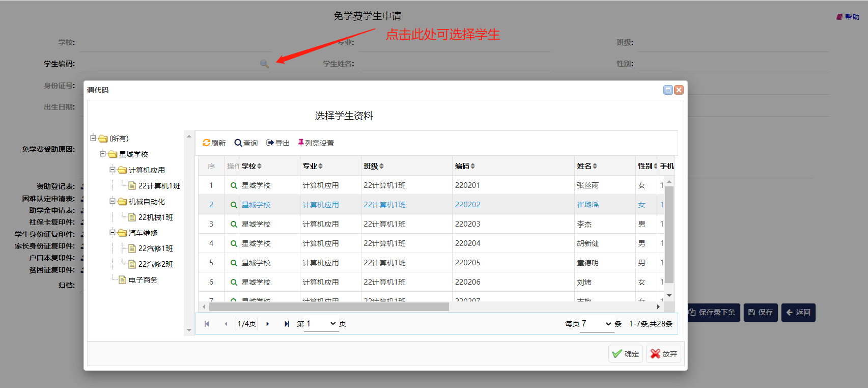
Task: Open the page number dropdown 第 1 页
Action: [x=321, y=324]
